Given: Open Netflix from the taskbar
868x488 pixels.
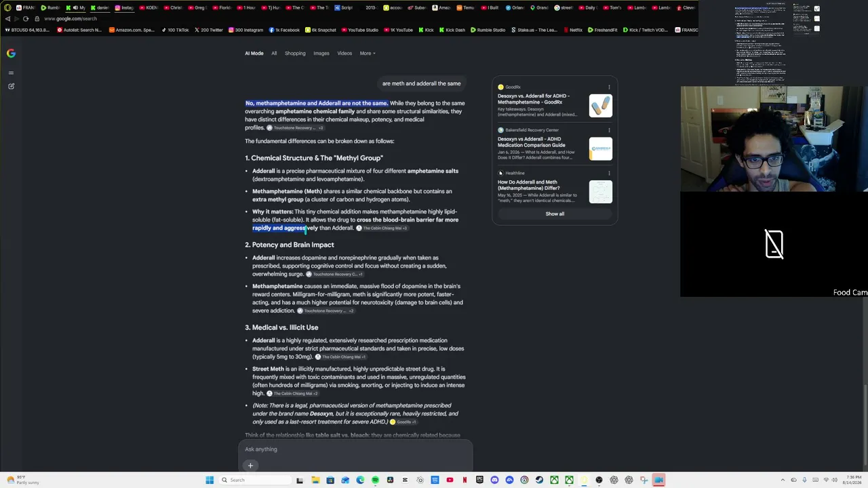Looking at the screenshot, I should pos(465,480).
